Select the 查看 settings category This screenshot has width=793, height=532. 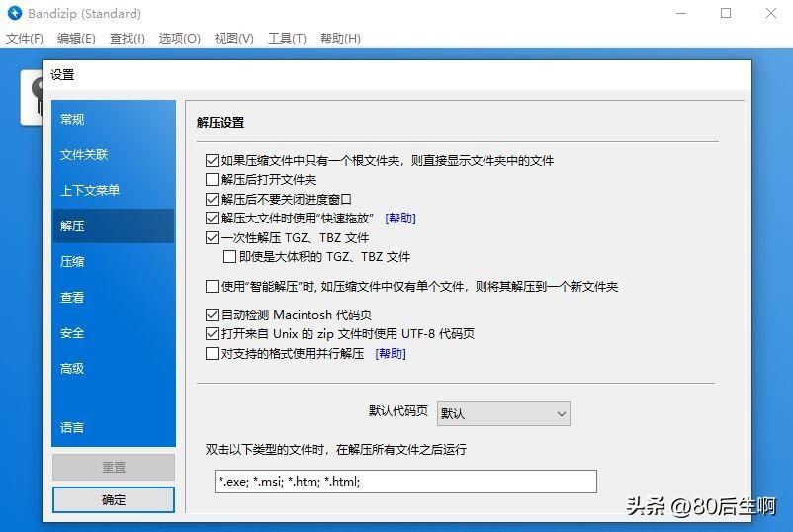click(114, 298)
